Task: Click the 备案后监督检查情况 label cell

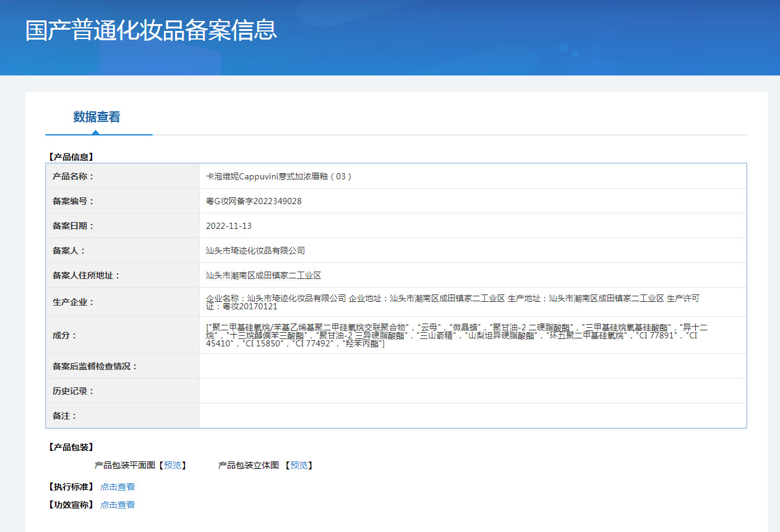Action: click(122, 366)
